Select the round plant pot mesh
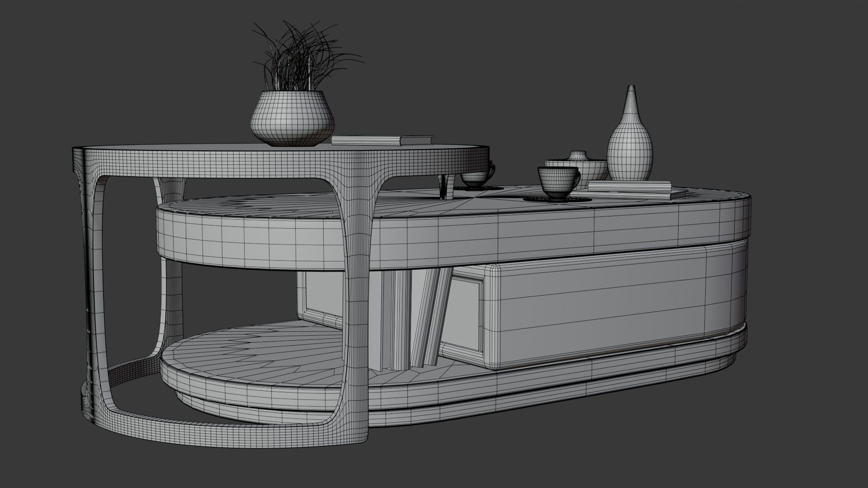868x488 pixels. [293, 118]
